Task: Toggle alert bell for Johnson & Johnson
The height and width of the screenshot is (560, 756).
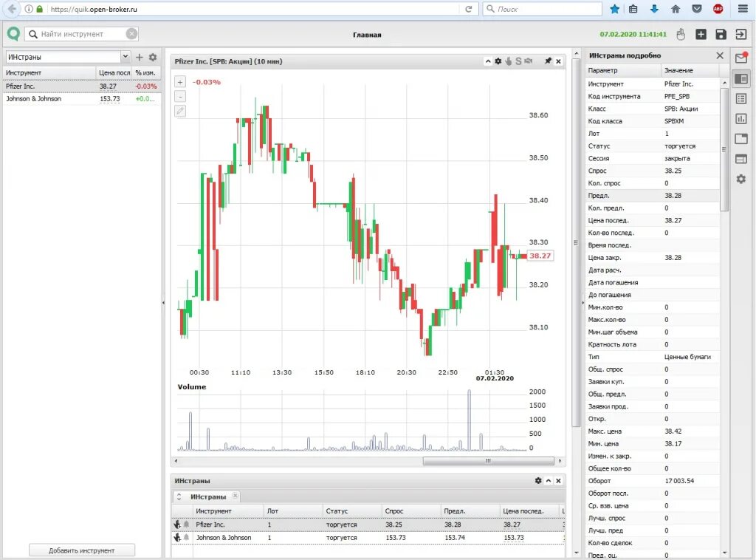Action: point(186,537)
